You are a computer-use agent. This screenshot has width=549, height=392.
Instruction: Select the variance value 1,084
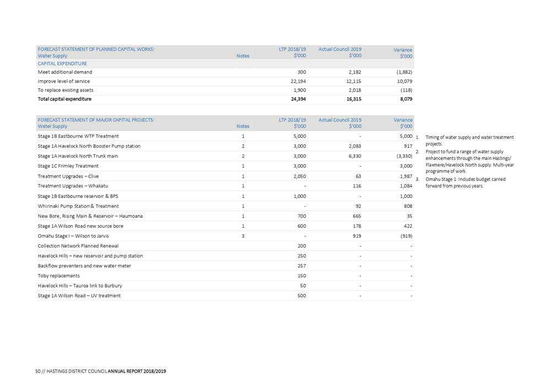406,186
